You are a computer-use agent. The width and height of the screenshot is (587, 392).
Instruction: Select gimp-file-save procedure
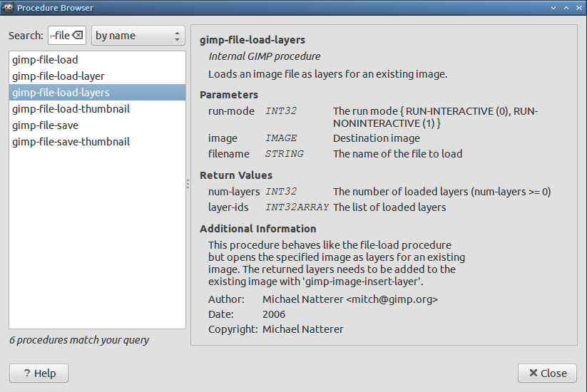tap(97, 125)
